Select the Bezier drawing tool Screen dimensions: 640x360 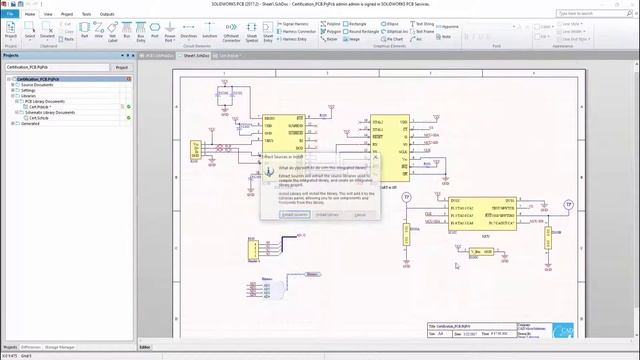[329, 39]
